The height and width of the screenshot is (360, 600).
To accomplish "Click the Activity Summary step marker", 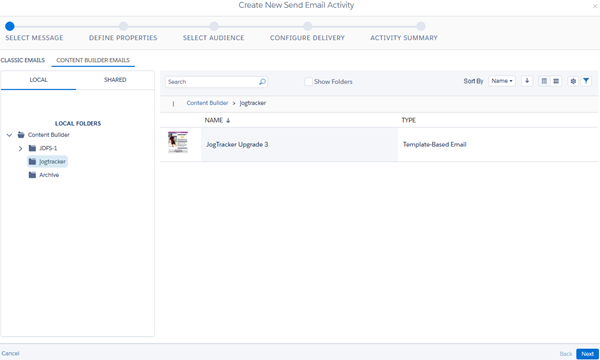I will click(x=421, y=26).
